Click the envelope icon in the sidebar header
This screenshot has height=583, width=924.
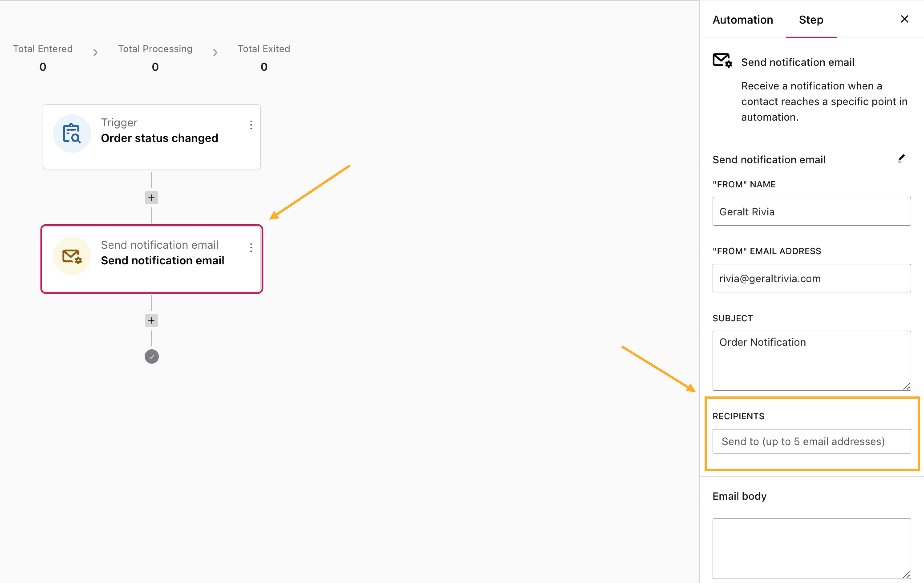tap(722, 61)
